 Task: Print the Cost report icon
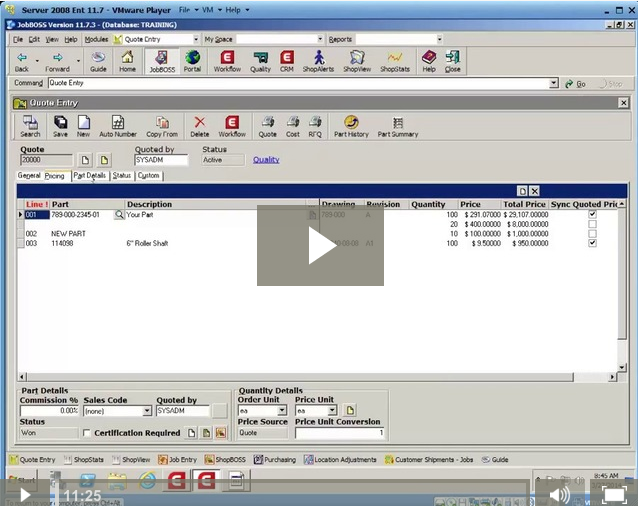(293, 126)
